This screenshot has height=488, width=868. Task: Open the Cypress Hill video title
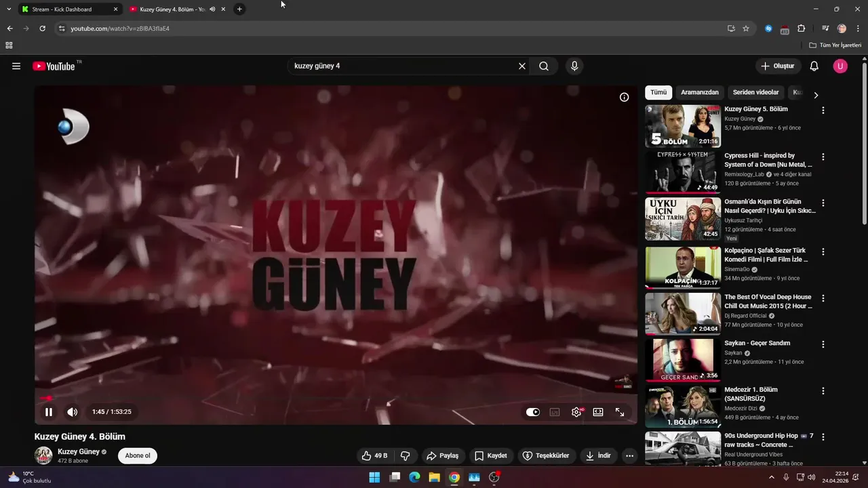pos(768,160)
